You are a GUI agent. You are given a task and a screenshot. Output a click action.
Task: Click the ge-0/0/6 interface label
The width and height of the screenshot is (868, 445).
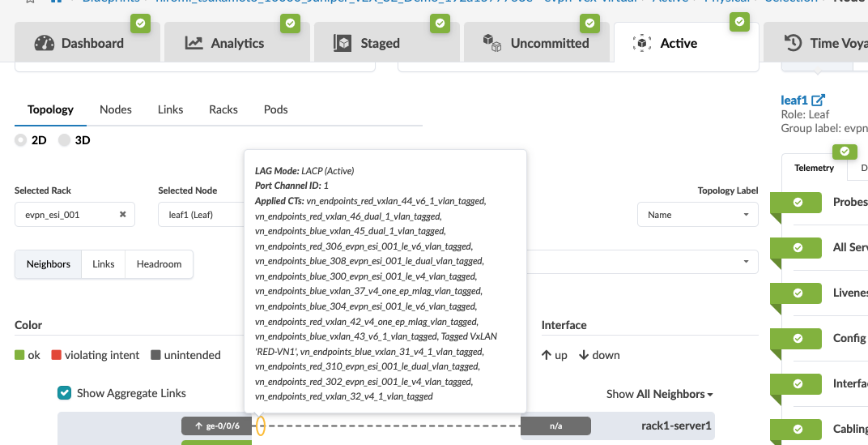click(218, 426)
